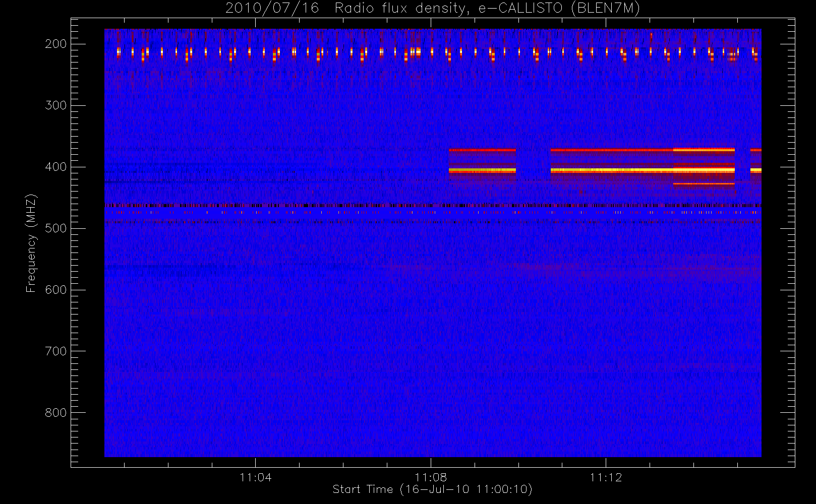Screen dimensions: 816x504
Task: Click the 400 frequency tick label
Action: click(x=56, y=167)
